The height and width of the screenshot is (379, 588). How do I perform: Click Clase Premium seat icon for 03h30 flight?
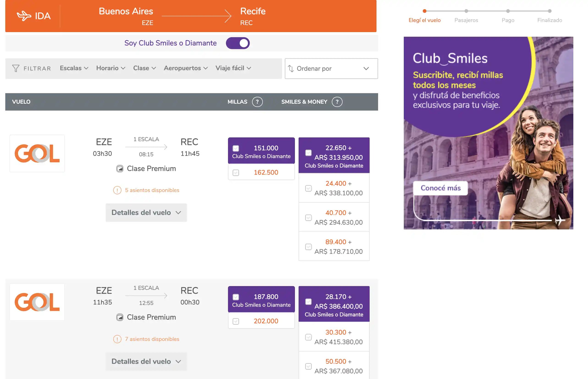pyautogui.click(x=120, y=169)
